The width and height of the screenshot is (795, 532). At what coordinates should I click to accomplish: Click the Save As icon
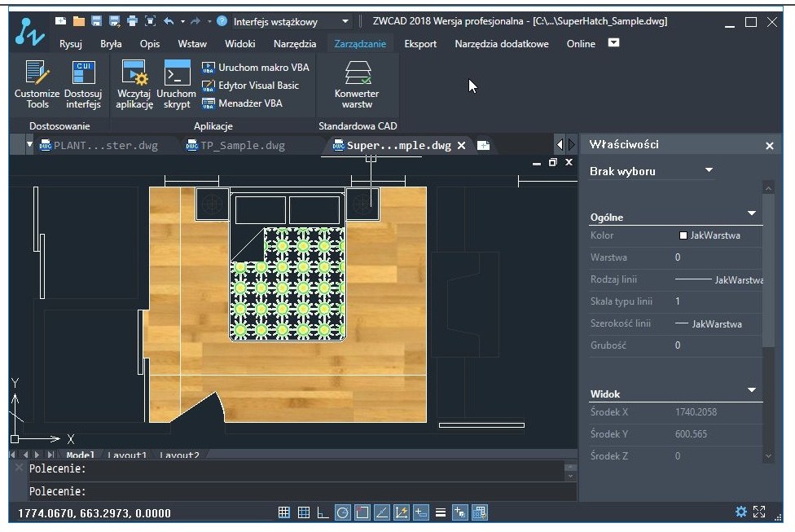tap(115, 21)
